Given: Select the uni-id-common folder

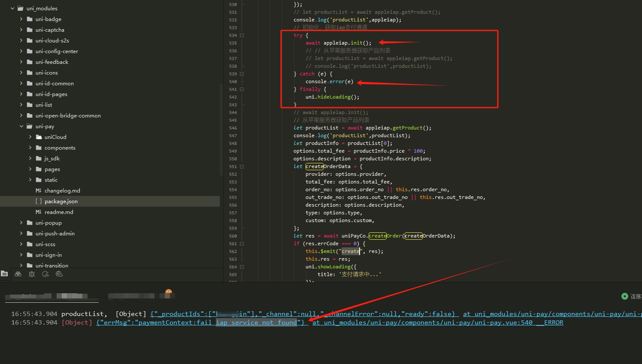Looking at the screenshot, I should point(55,83).
